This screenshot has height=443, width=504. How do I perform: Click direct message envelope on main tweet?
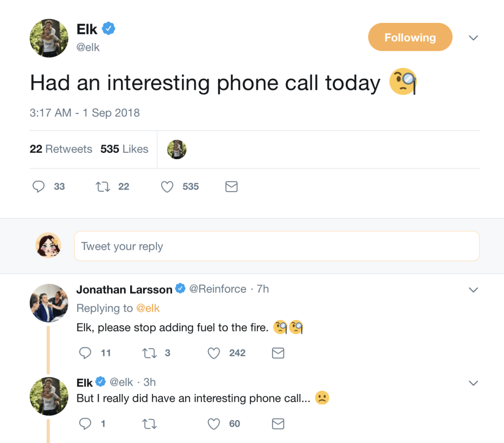232,187
